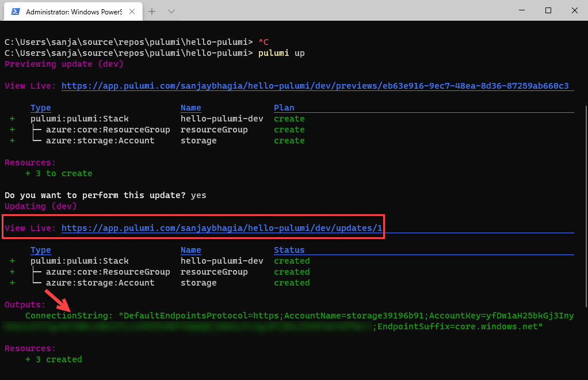Click the red '^C' interrupt text
This screenshot has height=380, width=588.
click(x=264, y=42)
